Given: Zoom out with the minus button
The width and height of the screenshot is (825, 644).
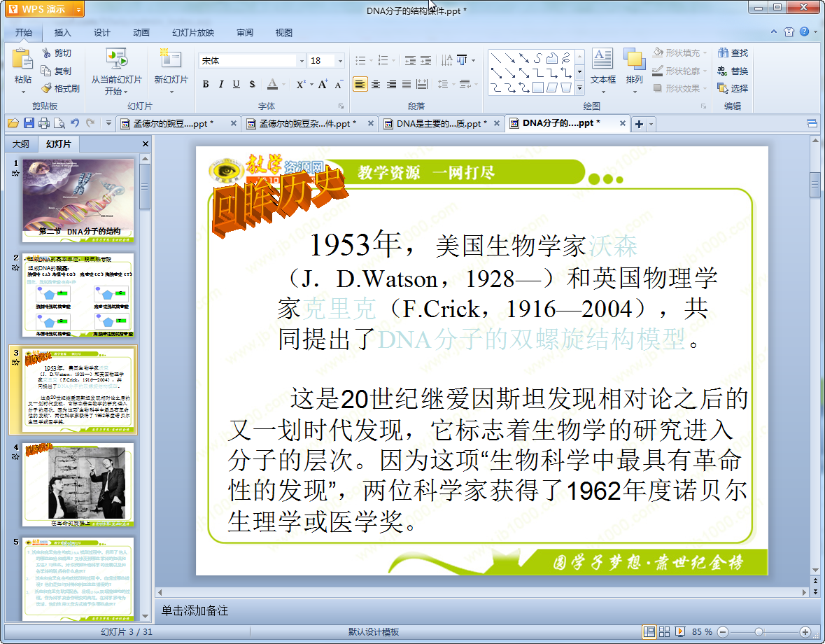Looking at the screenshot, I should click(x=723, y=631).
